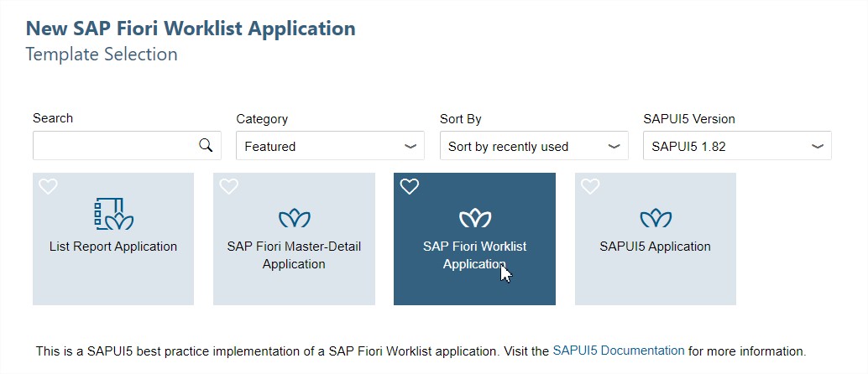Click the search magnifier icon
This screenshot has width=868, height=374.
point(206,146)
